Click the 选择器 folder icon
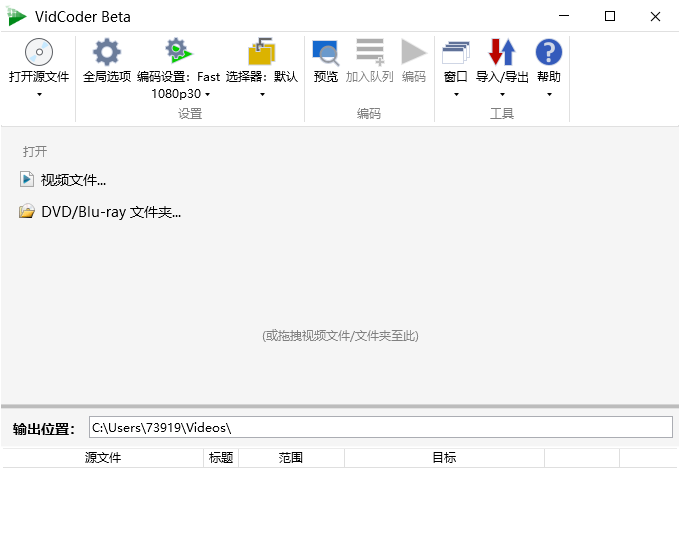The height and width of the screenshot is (548, 680). click(262, 52)
